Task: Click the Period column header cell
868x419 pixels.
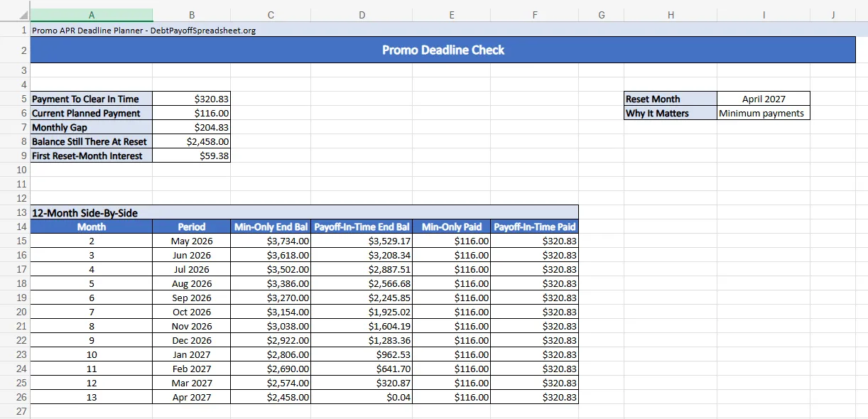Action: (x=191, y=227)
